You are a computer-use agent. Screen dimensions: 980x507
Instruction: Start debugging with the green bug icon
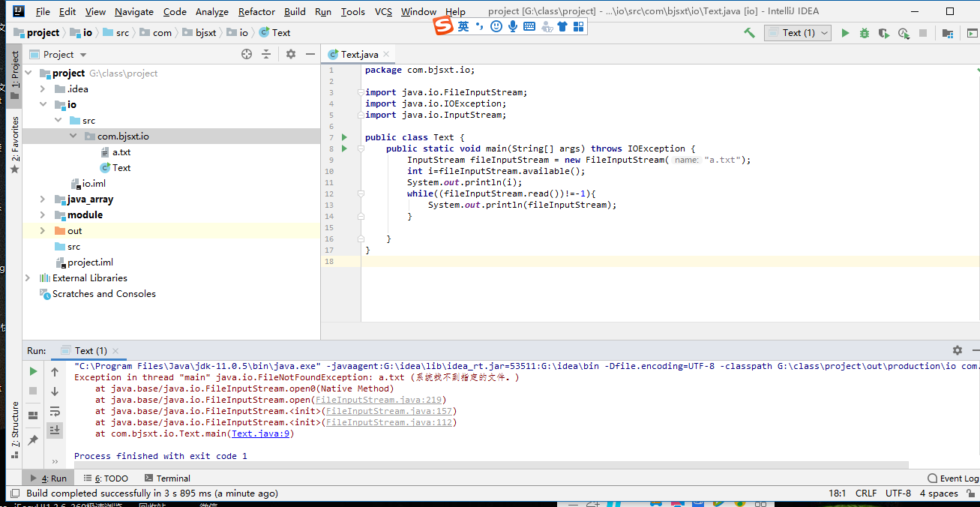point(865,33)
